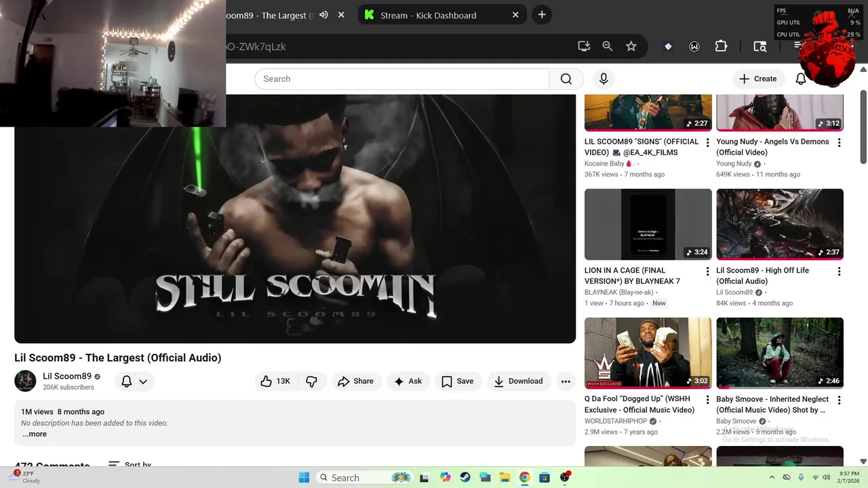
Task: Open the three-dot more actions button
Action: (x=566, y=381)
